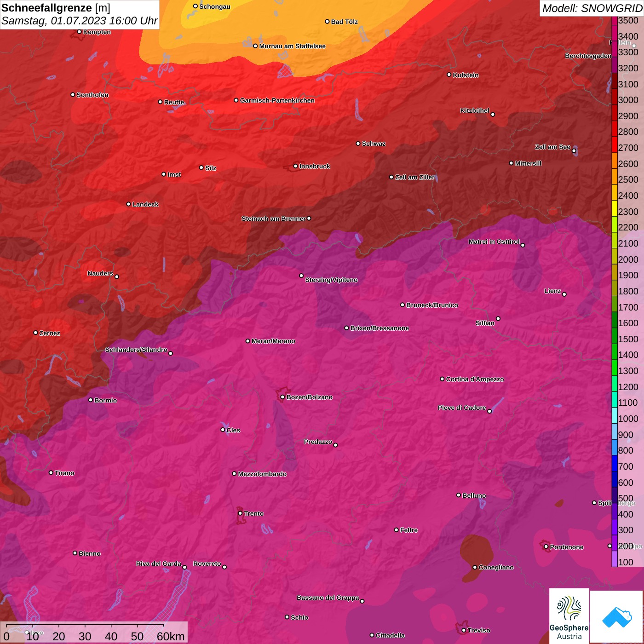Click the Schio marker dot
Image resolution: width=644 pixels, height=644 pixels.
click(x=287, y=617)
